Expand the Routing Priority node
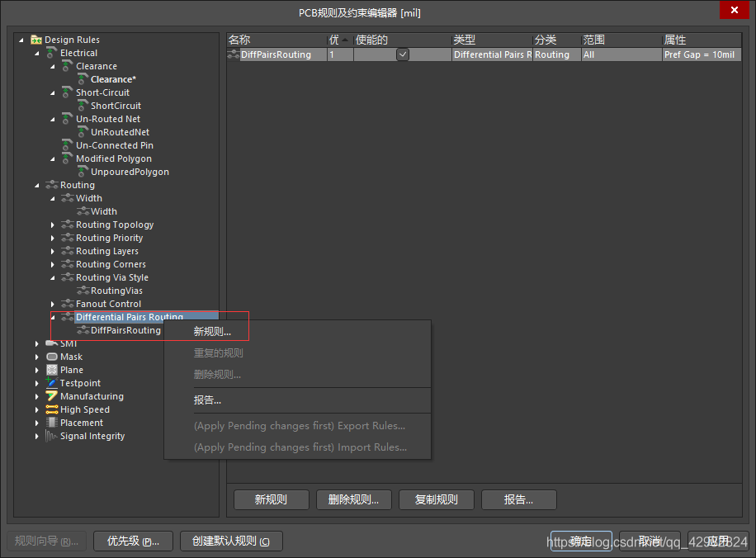Screen dimensions: 756x558 tap(53, 238)
